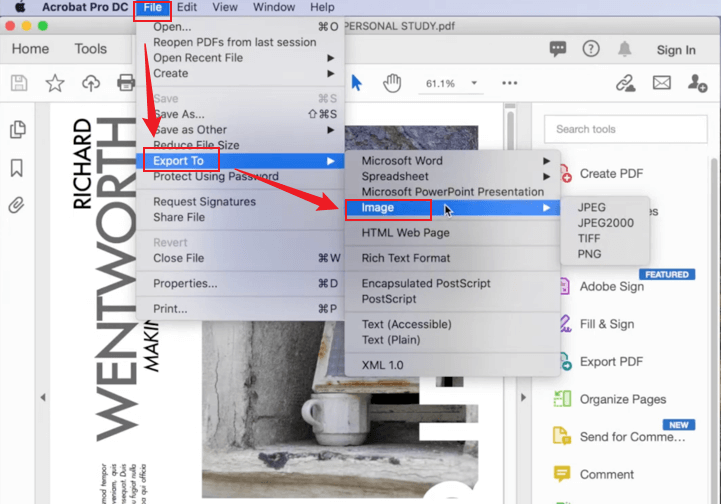Export as JPEG
The width and height of the screenshot is (721, 504).
(x=591, y=207)
